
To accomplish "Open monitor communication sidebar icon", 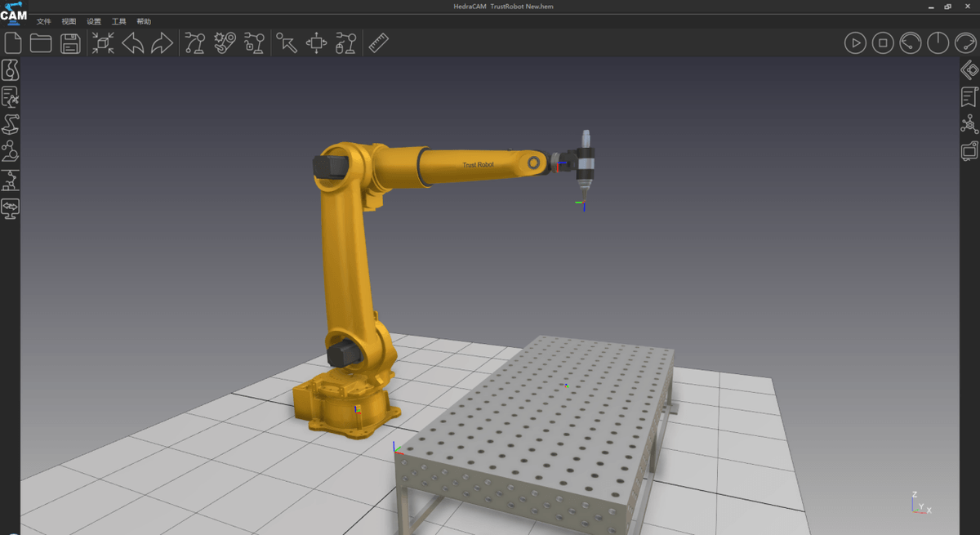I will click(10, 208).
